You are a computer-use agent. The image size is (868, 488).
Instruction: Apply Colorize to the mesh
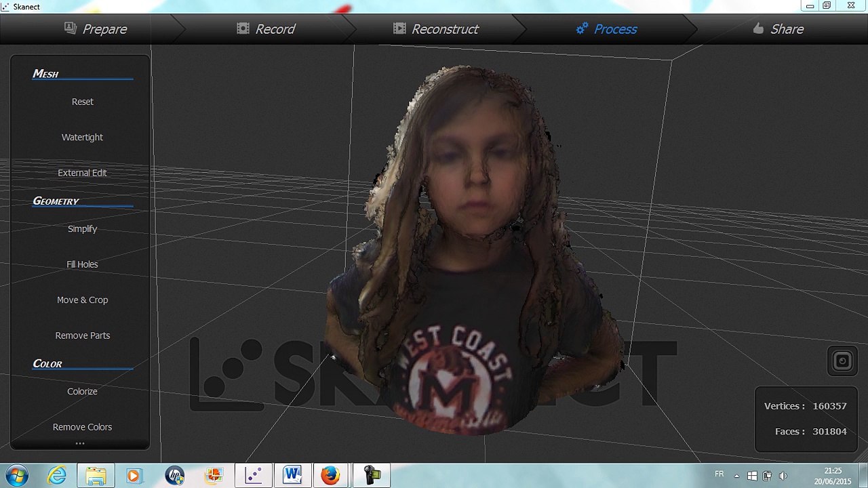click(82, 392)
